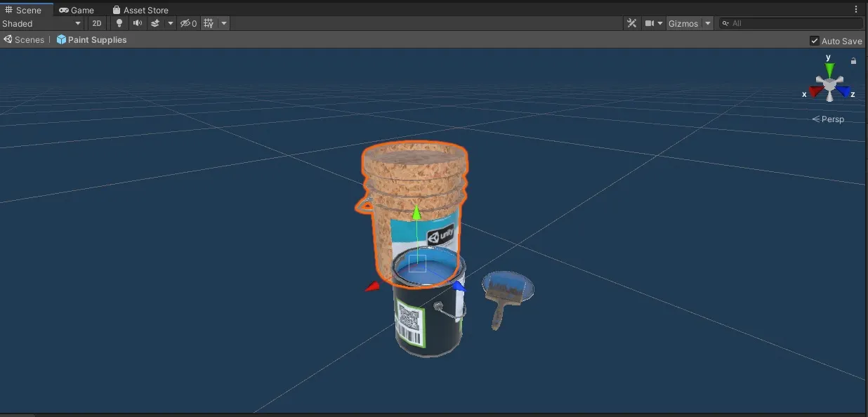Open the Asset Store tab
This screenshot has width=868, height=417.
[x=140, y=10]
